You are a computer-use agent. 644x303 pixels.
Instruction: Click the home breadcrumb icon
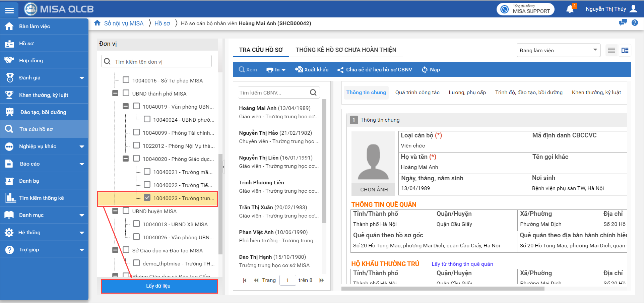[x=97, y=23]
